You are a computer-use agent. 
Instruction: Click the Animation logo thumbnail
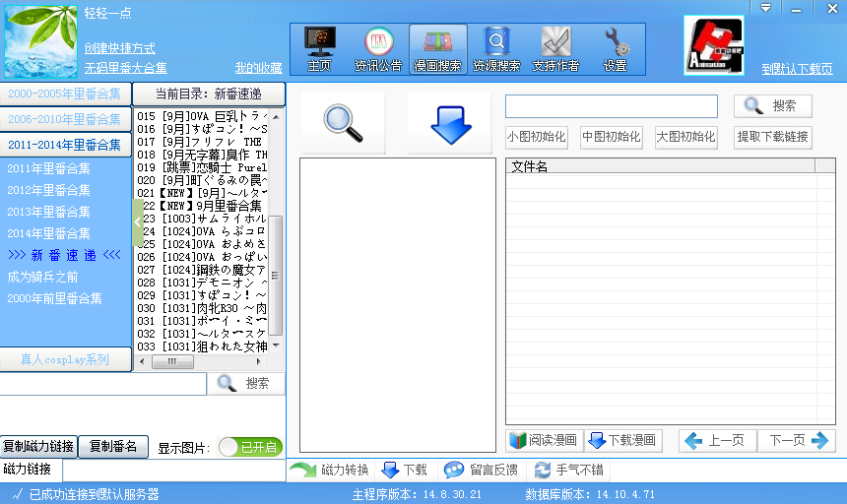click(x=714, y=45)
